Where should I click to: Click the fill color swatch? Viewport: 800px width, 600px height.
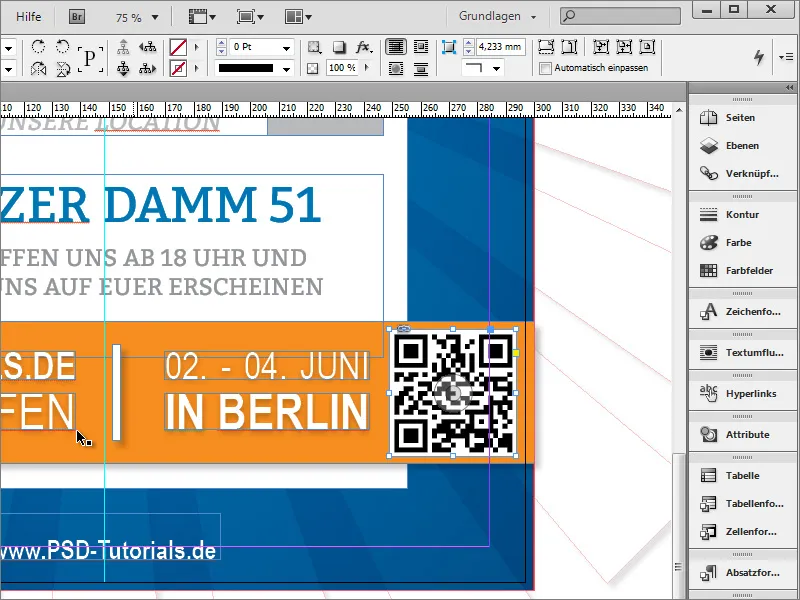[178, 47]
